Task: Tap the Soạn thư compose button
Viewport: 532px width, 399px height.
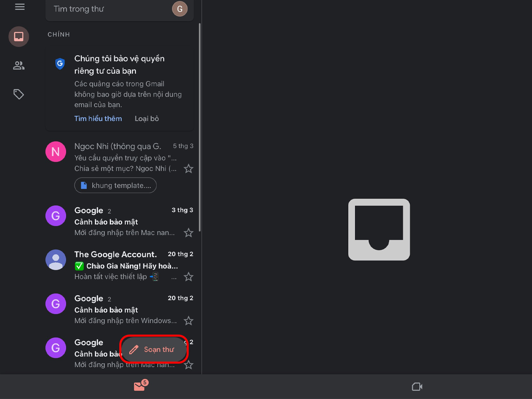Action: click(154, 350)
